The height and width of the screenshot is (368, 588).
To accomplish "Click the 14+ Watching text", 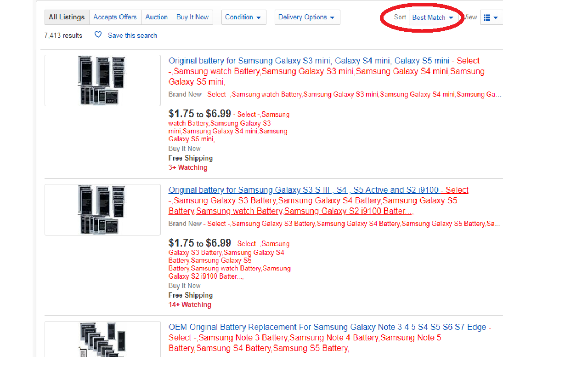I will [x=190, y=305].
